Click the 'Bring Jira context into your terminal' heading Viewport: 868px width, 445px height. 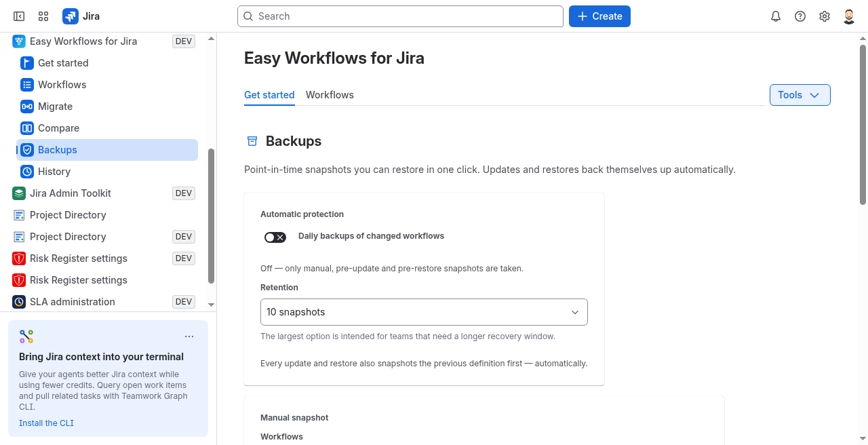coord(101,357)
